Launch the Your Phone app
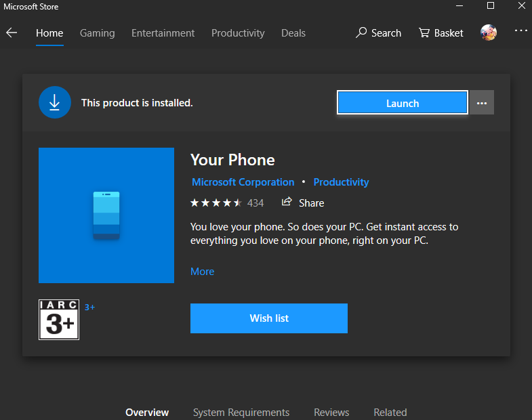Image resolution: width=532 pixels, height=420 pixels. [403, 102]
